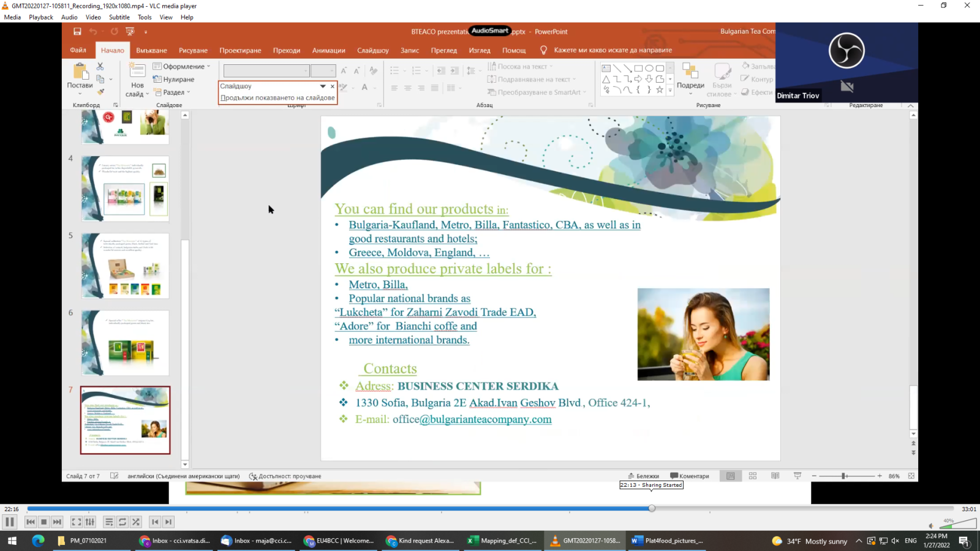Open VLC Playback menu
Image resolution: width=980 pixels, height=551 pixels.
pos(41,17)
